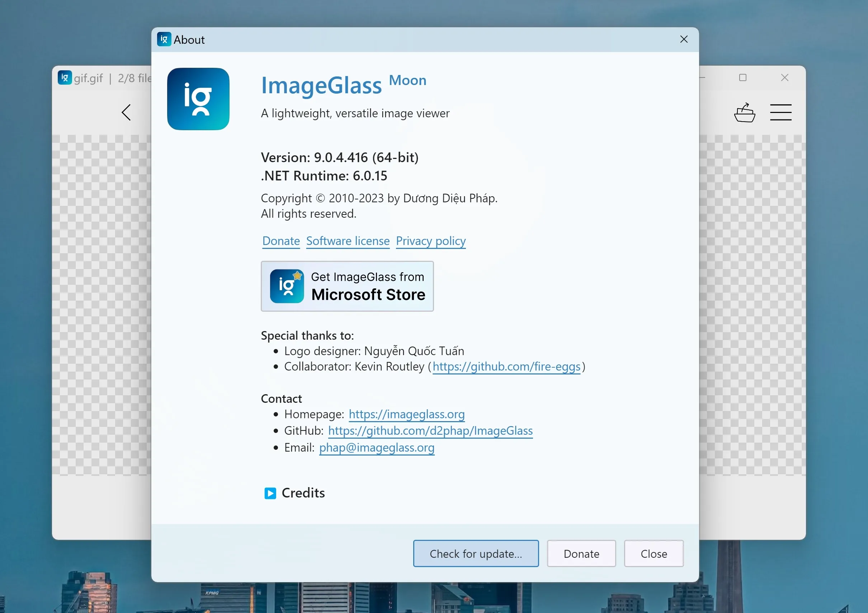Open the fire-eggs GitHub profile link
The height and width of the screenshot is (613, 868).
[x=506, y=367]
